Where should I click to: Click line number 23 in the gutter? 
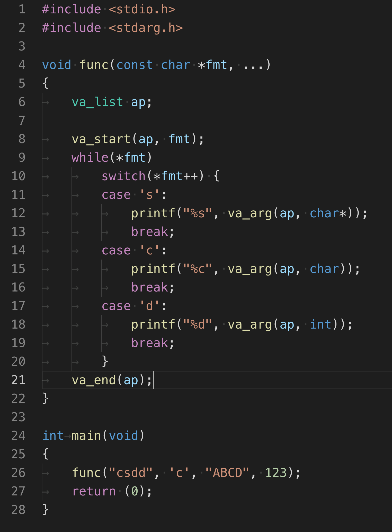point(18,417)
